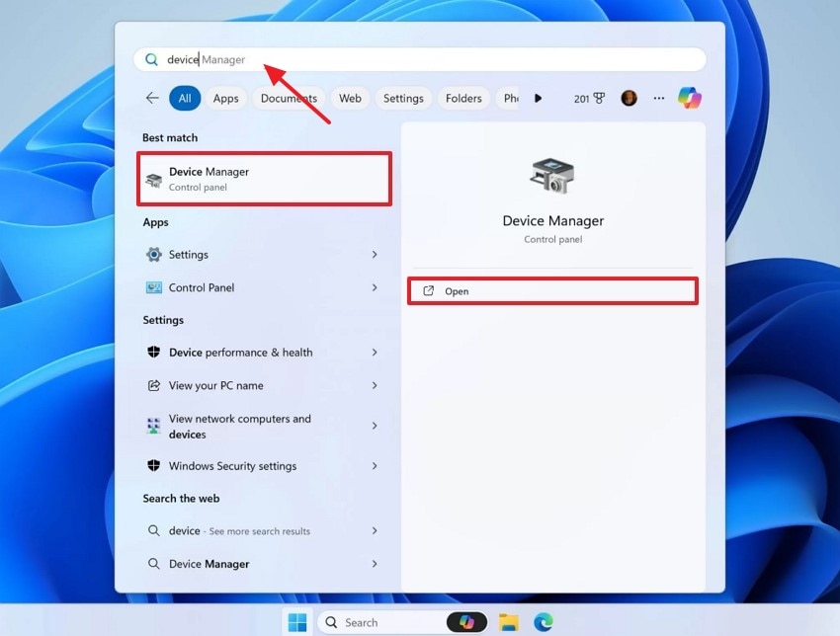Image resolution: width=840 pixels, height=636 pixels.
Task: Expand "device" web search chevron
Action: 375,530
